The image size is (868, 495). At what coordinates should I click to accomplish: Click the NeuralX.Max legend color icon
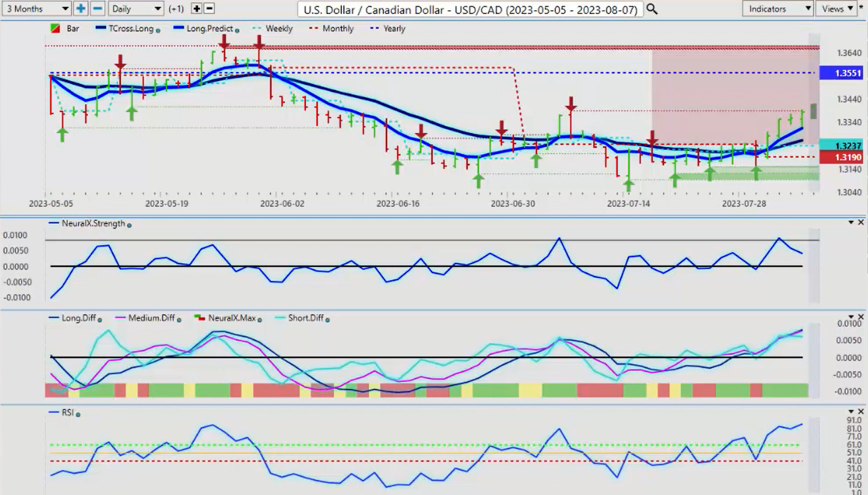point(199,318)
